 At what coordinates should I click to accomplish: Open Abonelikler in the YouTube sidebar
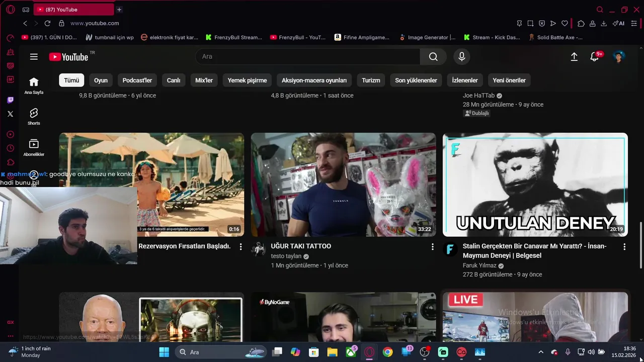coord(34,148)
